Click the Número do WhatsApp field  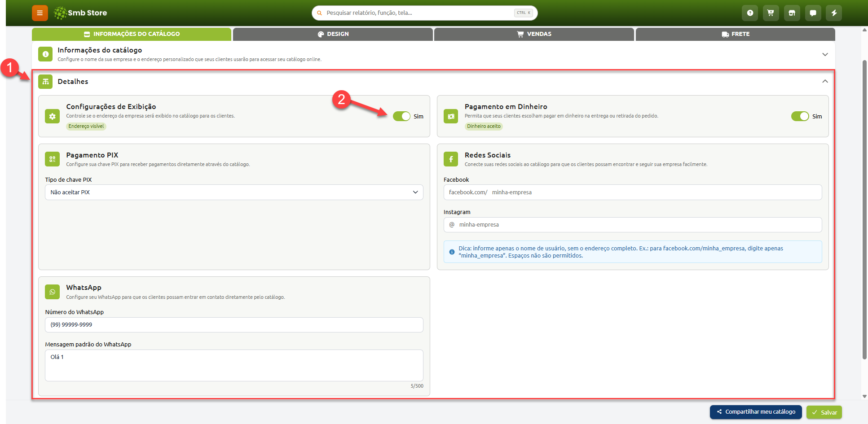click(234, 325)
